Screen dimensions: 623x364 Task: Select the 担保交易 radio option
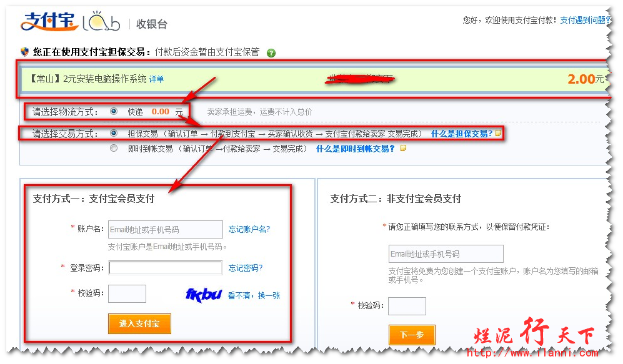pos(114,133)
